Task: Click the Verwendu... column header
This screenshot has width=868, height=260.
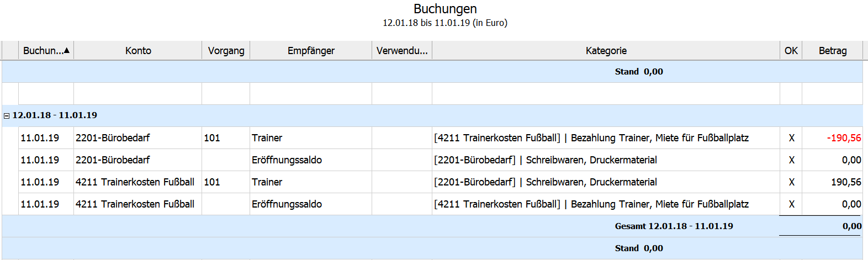Action: 402,51
